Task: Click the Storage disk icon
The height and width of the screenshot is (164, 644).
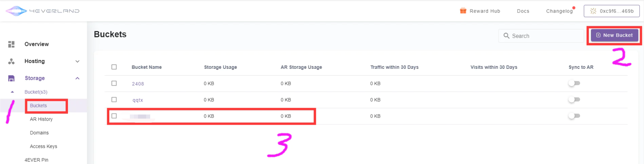Action: [x=11, y=78]
